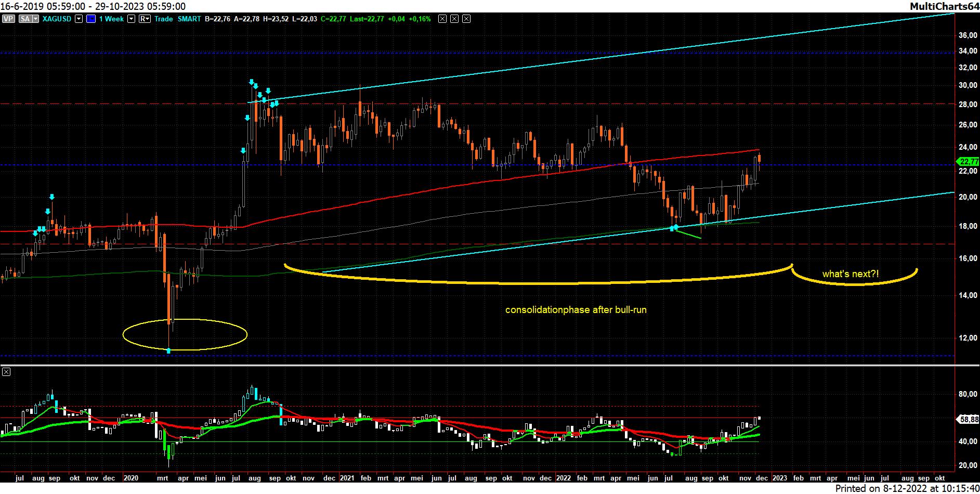Click the Trade label in status line
The height and width of the screenshot is (494, 980).
(163, 19)
